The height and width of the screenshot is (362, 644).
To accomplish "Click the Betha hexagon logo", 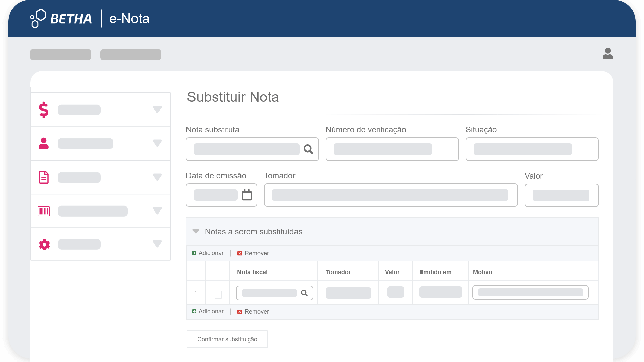I will pyautogui.click(x=38, y=18).
